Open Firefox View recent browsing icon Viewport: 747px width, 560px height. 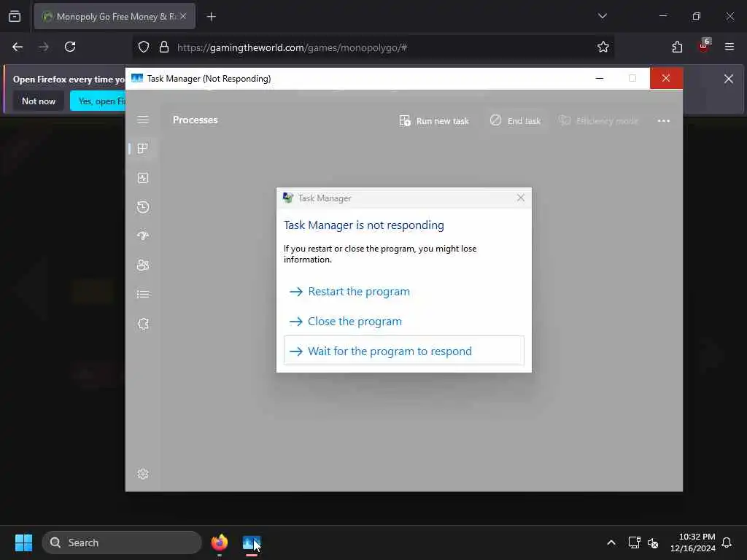(x=15, y=17)
